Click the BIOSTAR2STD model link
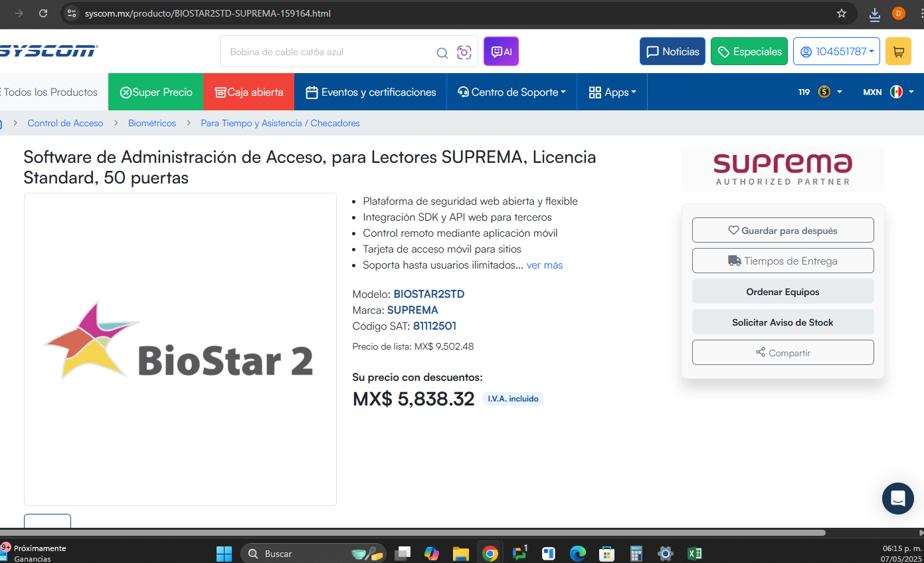Image resolution: width=924 pixels, height=563 pixels. (x=429, y=294)
